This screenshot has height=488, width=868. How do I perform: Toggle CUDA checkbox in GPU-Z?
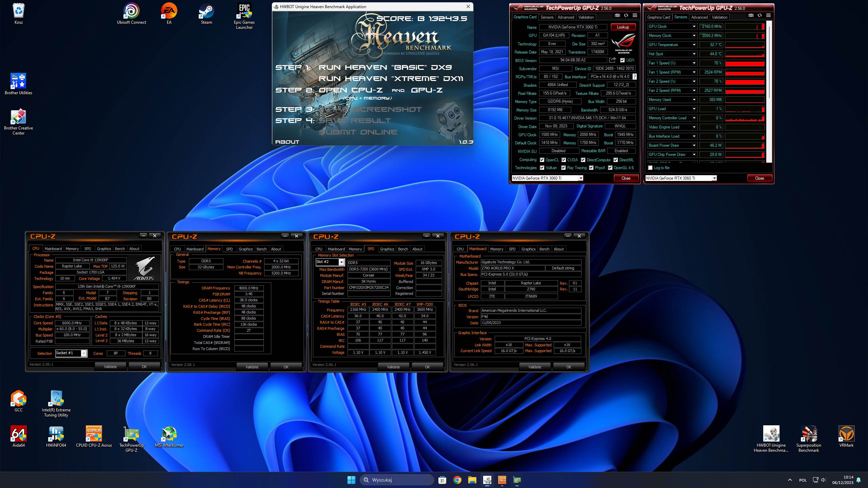tap(564, 160)
